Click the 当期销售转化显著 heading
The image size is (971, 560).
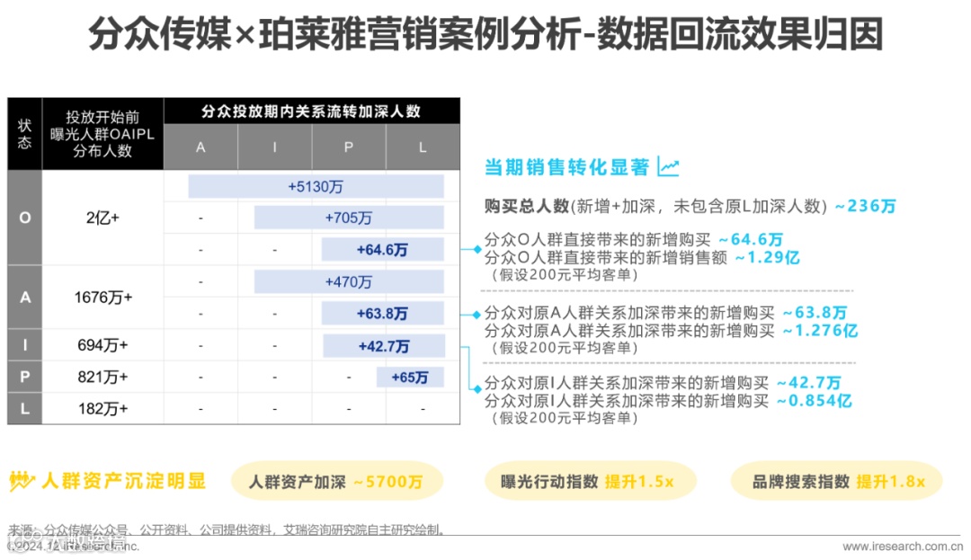pyautogui.click(x=566, y=167)
